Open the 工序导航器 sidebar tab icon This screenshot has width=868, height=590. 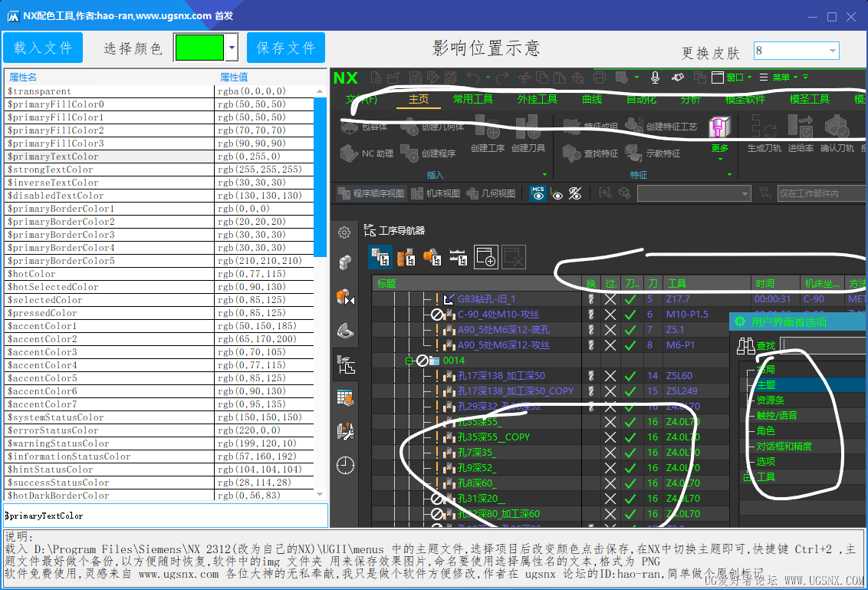pyautogui.click(x=346, y=364)
